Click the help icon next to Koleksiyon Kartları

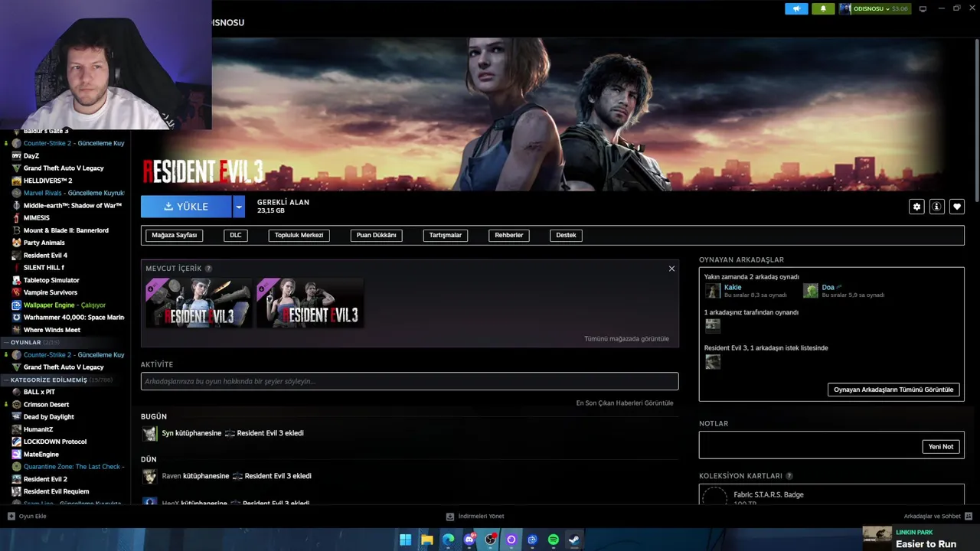click(789, 476)
